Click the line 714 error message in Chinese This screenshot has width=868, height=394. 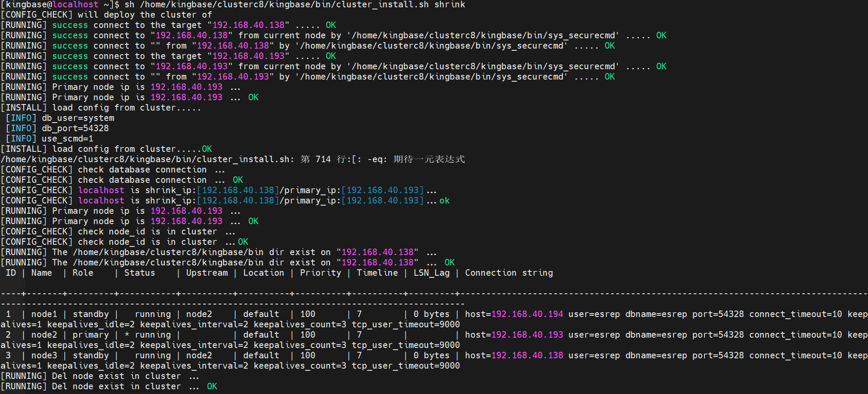[x=382, y=160]
